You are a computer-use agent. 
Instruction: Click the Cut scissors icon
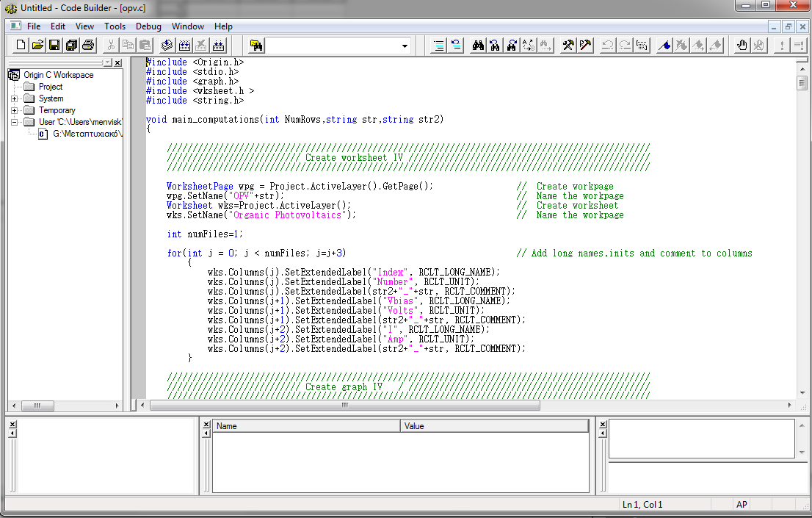[111, 45]
